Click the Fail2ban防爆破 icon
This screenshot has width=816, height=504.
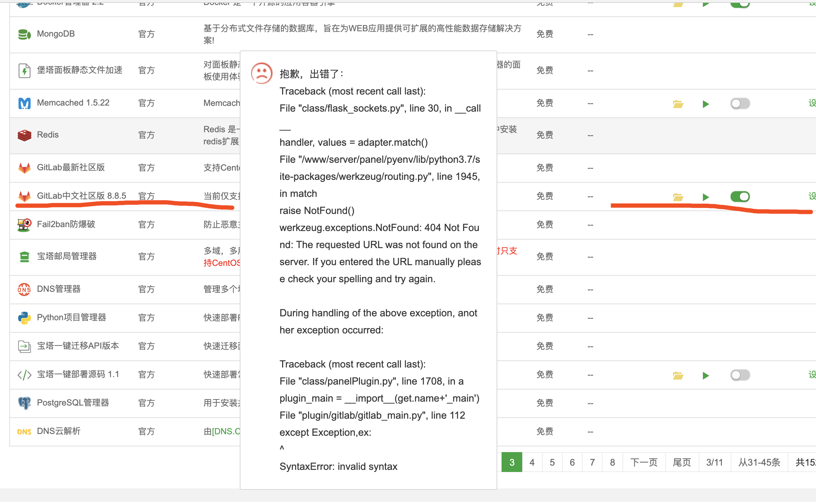click(x=24, y=225)
